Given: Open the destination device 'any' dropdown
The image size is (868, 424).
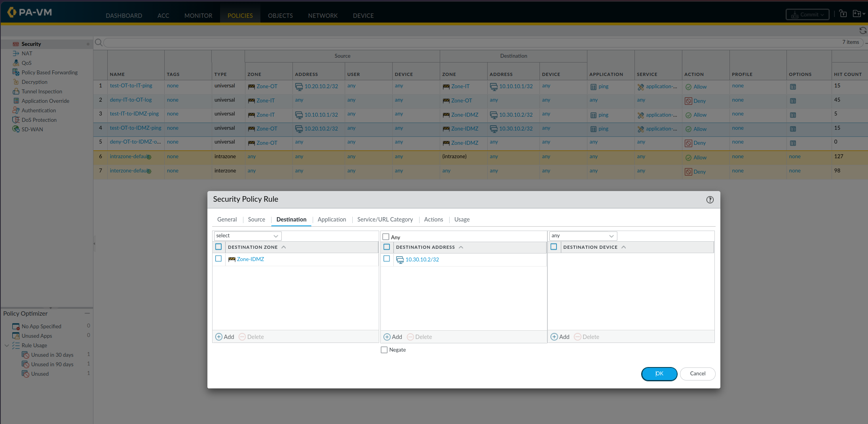Looking at the screenshot, I should pos(583,236).
